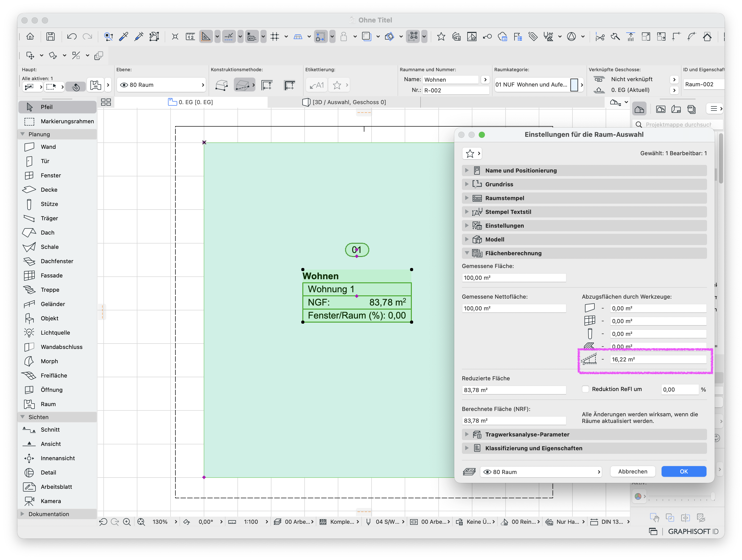Enable the Reduktion ReFl um checkbox

[585, 389]
